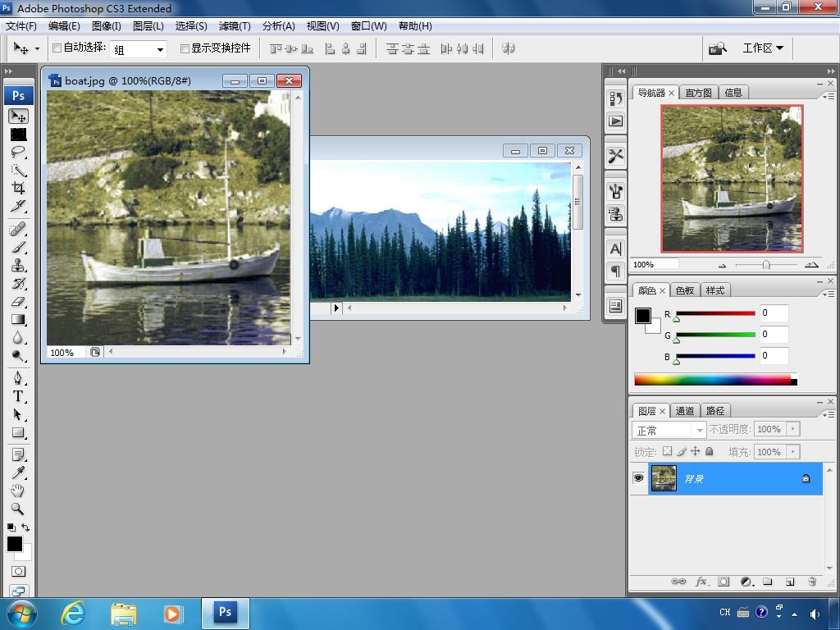The image size is (840, 630).
Task: Toggle lock transparent pixels
Action: point(667,451)
